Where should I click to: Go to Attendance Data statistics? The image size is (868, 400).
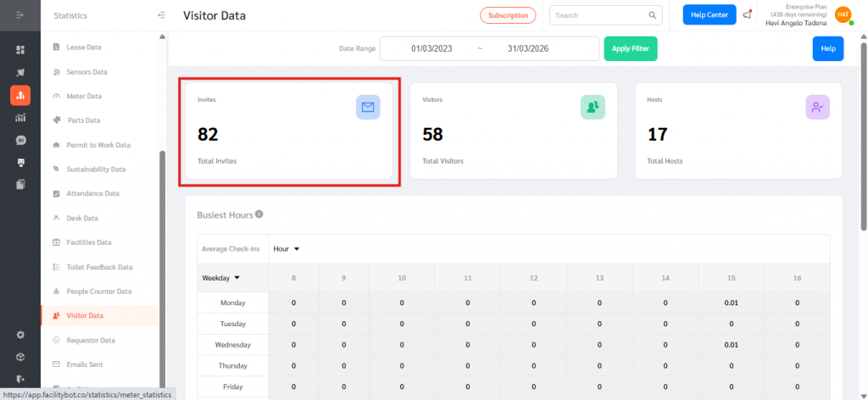93,193
